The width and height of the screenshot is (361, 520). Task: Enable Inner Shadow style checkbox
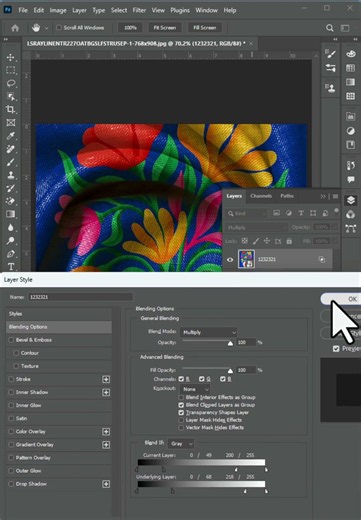(11, 392)
